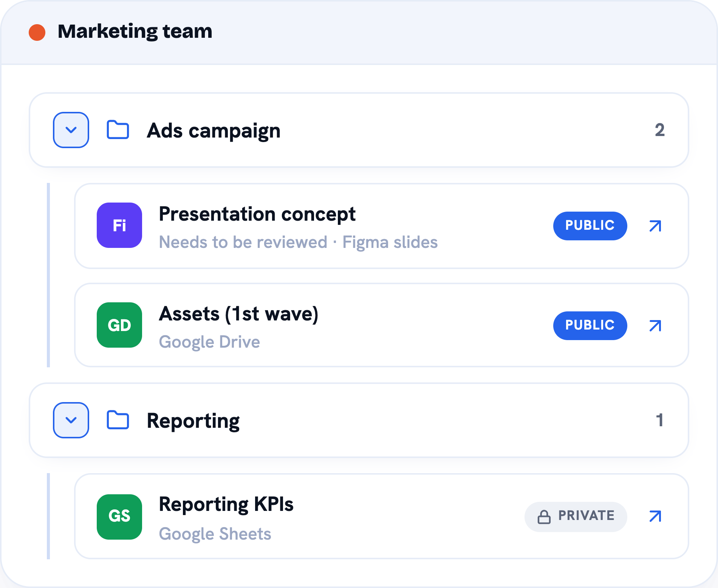The width and height of the screenshot is (718, 588).
Task: Click the Ads campaign folder icon
Action: point(118,130)
